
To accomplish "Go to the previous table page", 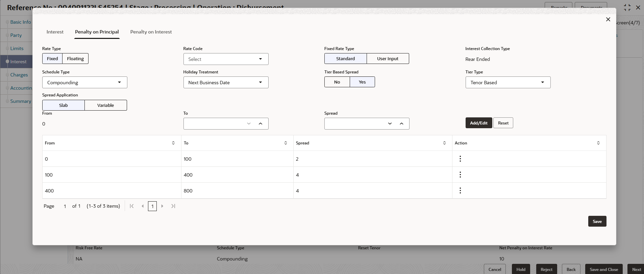I will point(143,206).
